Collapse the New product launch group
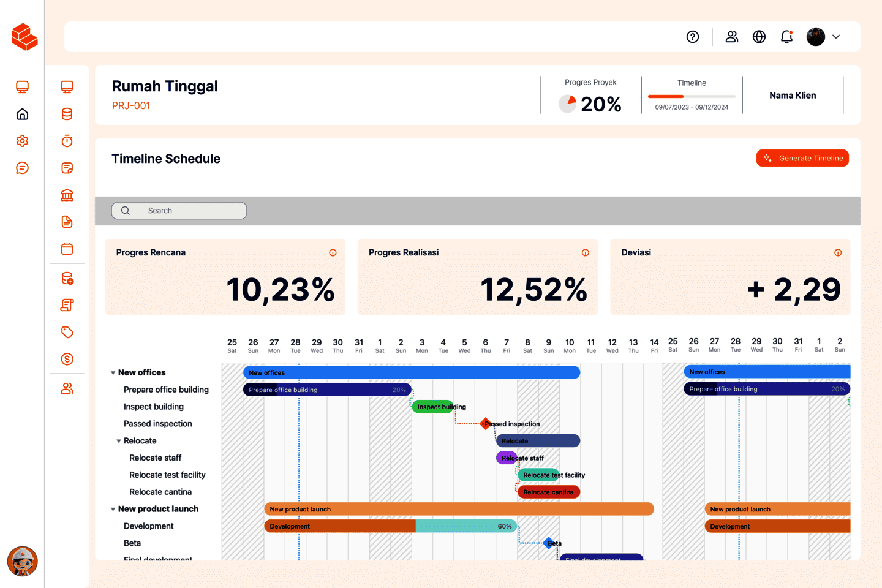Image resolution: width=882 pixels, height=588 pixels. [x=113, y=510]
